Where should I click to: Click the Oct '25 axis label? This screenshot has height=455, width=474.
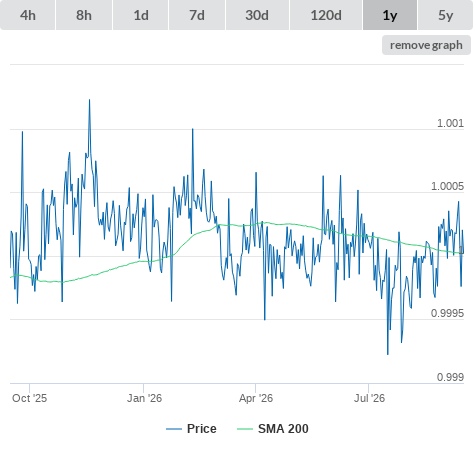pyautogui.click(x=29, y=398)
